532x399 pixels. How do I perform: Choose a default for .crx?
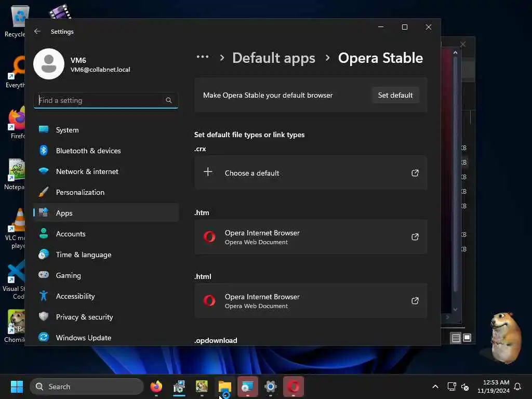coord(311,172)
